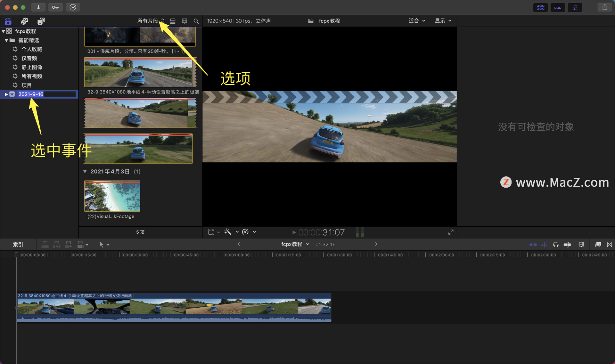Click the viewer video preview image
Viewport: 615px width, 364px height.
point(329,127)
